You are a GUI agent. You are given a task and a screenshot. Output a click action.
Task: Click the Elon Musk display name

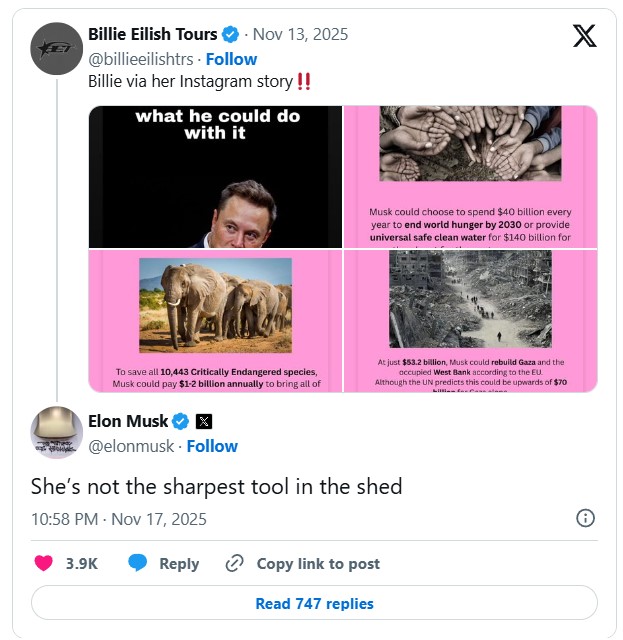coord(129,421)
